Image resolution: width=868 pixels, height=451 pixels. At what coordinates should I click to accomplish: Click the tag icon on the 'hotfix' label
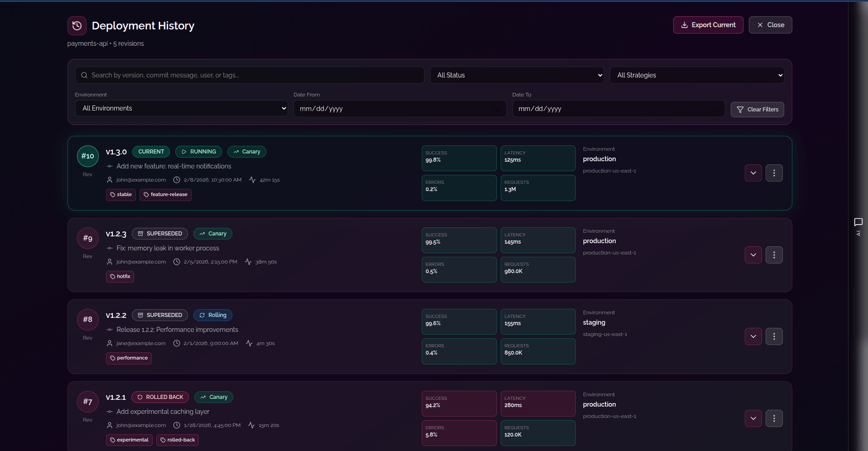point(112,276)
